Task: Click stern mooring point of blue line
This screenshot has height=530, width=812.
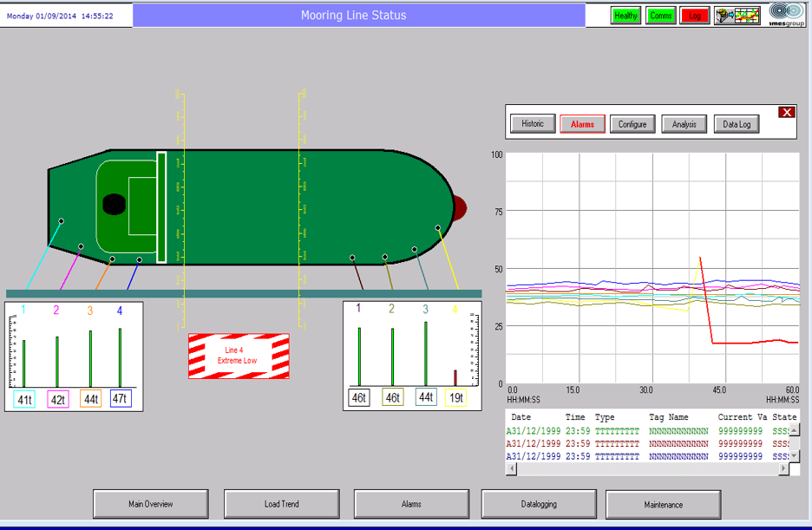Action: [x=140, y=259]
